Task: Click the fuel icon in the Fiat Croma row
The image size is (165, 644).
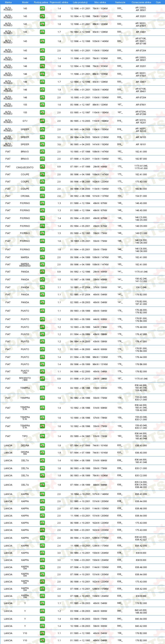Action: [x=42, y=196]
